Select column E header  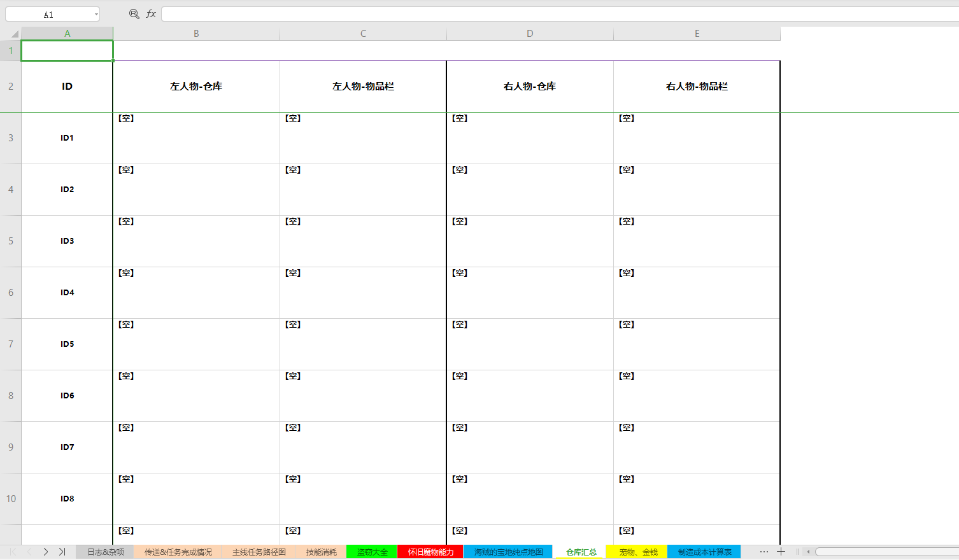(697, 34)
